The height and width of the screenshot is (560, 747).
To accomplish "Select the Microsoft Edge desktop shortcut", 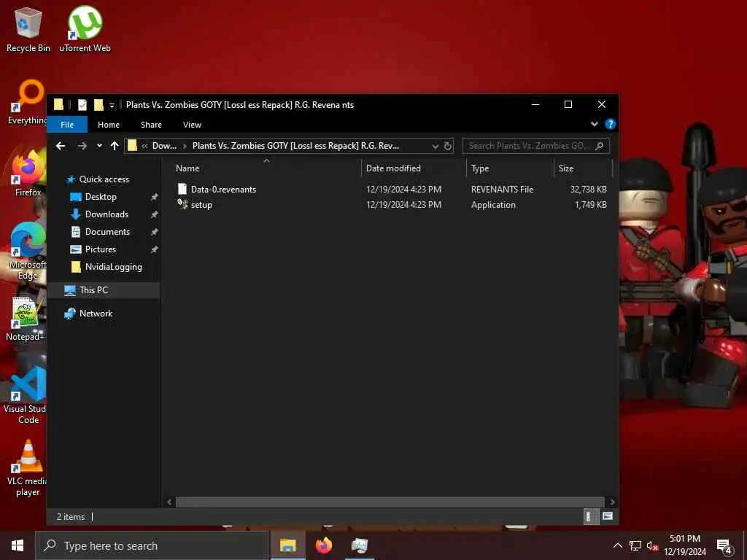I will pyautogui.click(x=28, y=251).
